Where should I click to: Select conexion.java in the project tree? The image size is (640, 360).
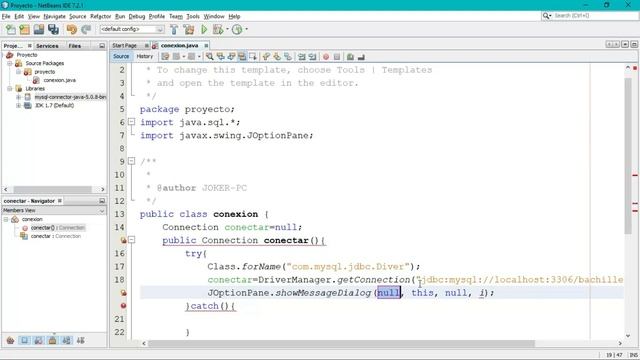60,80
